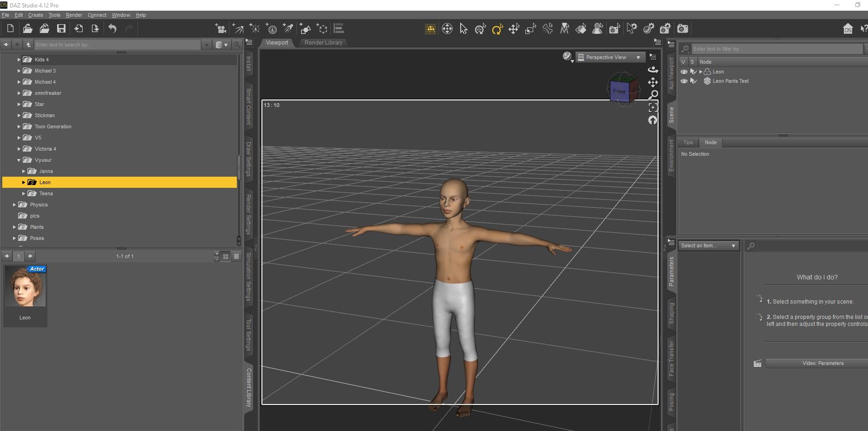Click the Front face of the view cube
Screen dimensions: 868x431
pyautogui.click(x=619, y=91)
